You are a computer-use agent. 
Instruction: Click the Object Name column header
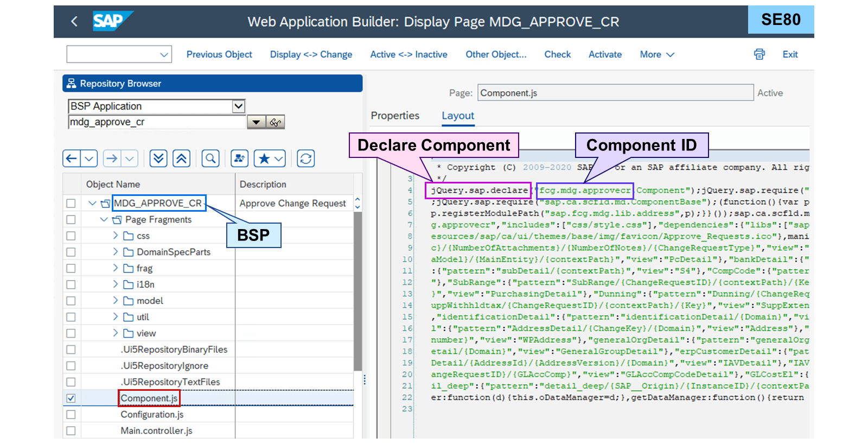click(113, 185)
